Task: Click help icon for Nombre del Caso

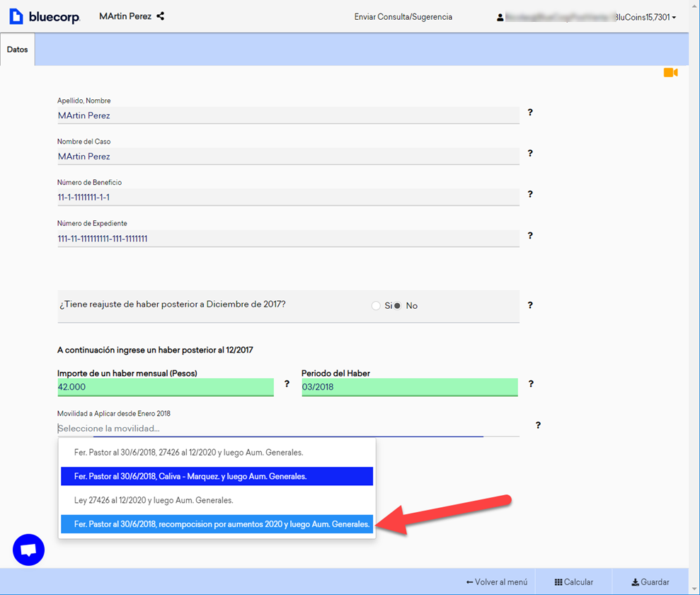Action: [530, 153]
